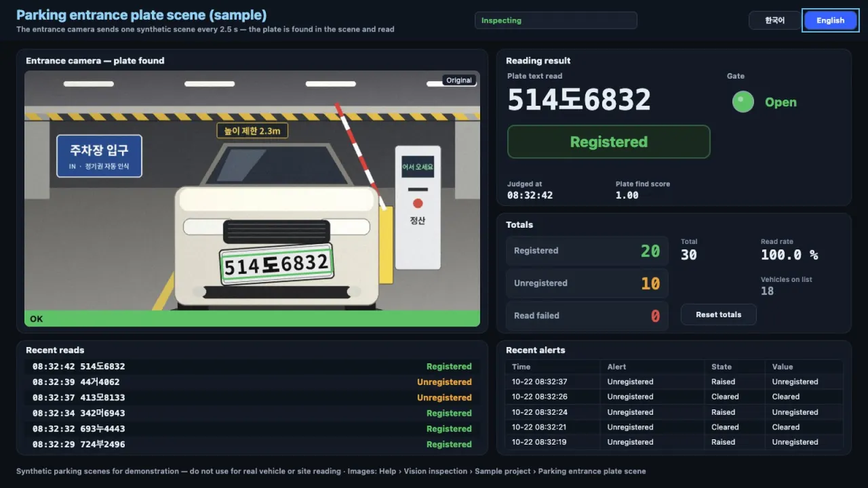Select alert row timed 10-22 08:32:26
Image resolution: width=868 pixels, height=488 pixels.
674,396
